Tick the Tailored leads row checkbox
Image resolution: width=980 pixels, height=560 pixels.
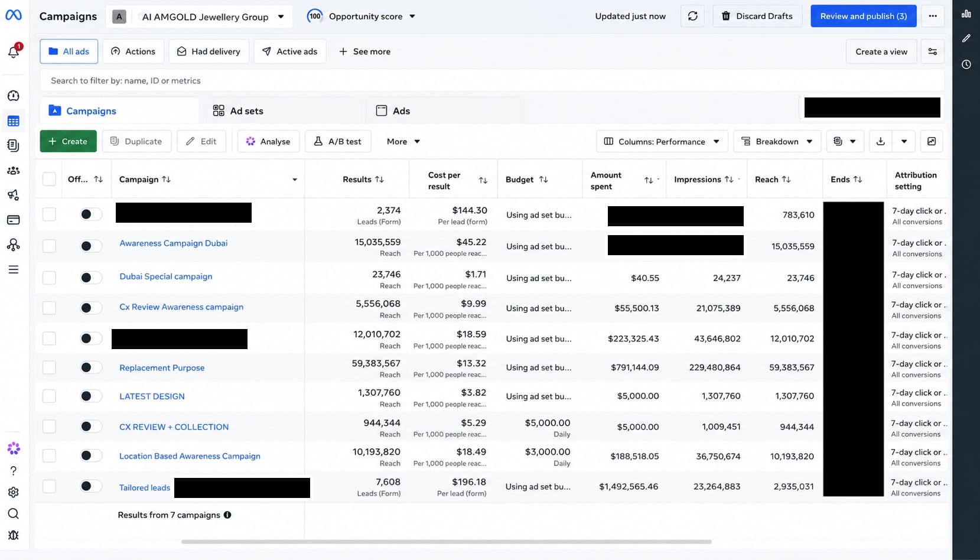click(50, 486)
